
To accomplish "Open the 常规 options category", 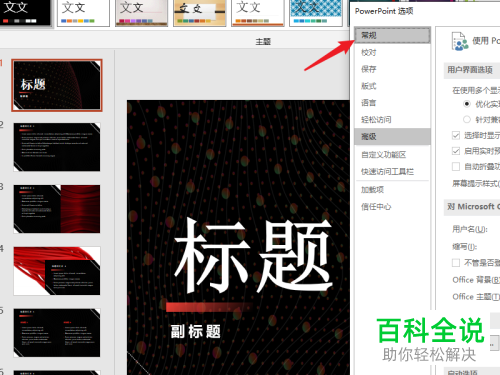I will point(392,35).
